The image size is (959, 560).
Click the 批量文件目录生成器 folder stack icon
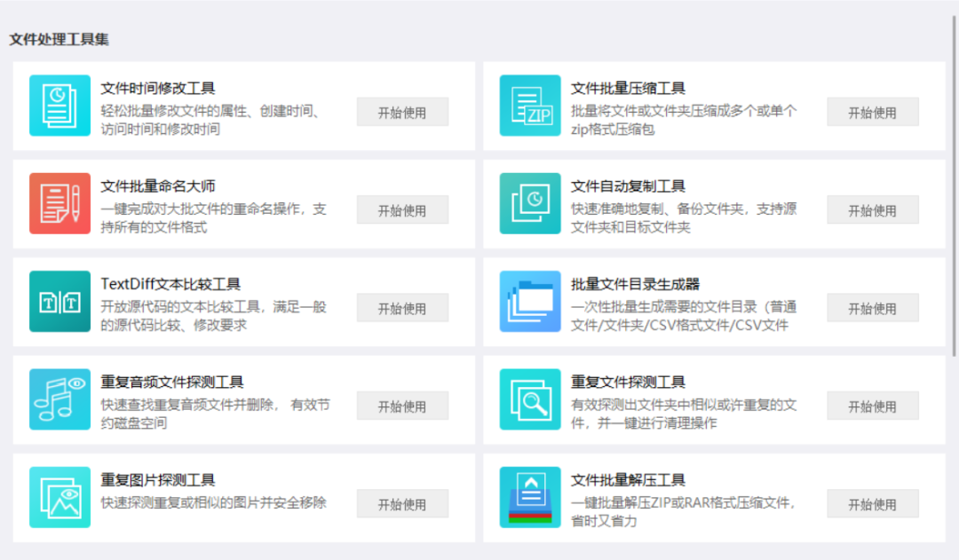pos(529,301)
